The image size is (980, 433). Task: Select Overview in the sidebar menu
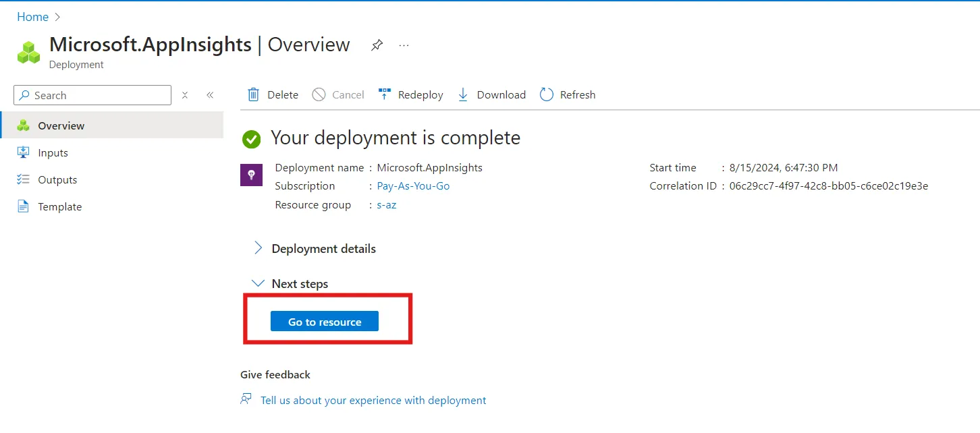pos(62,125)
